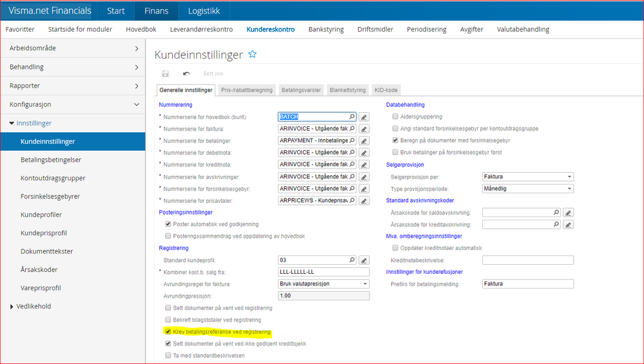The image size is (644, 364).
Task: Click the Prefiks for betalingsmelding field
Action: point(528,283)
